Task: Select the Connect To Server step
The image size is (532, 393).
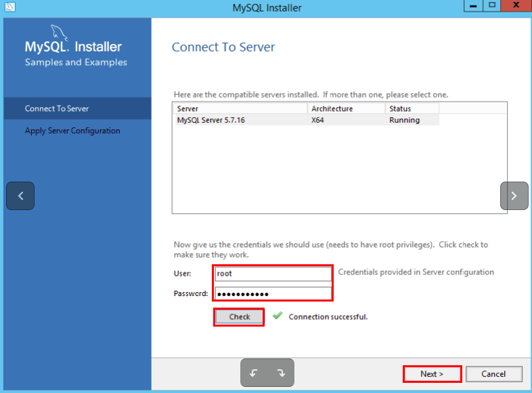Action: click(77, 108)
